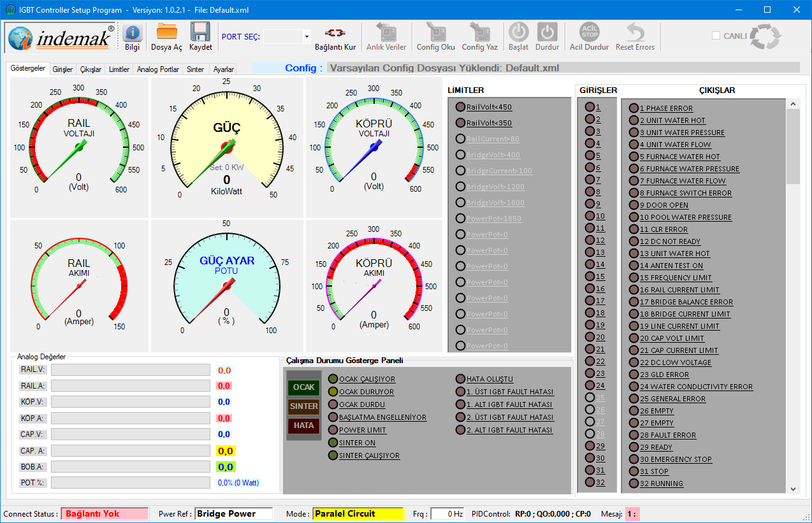Click the HATA OLUŞTU status LED
This screenshot has width=812, height=523.
click(460, 379)
